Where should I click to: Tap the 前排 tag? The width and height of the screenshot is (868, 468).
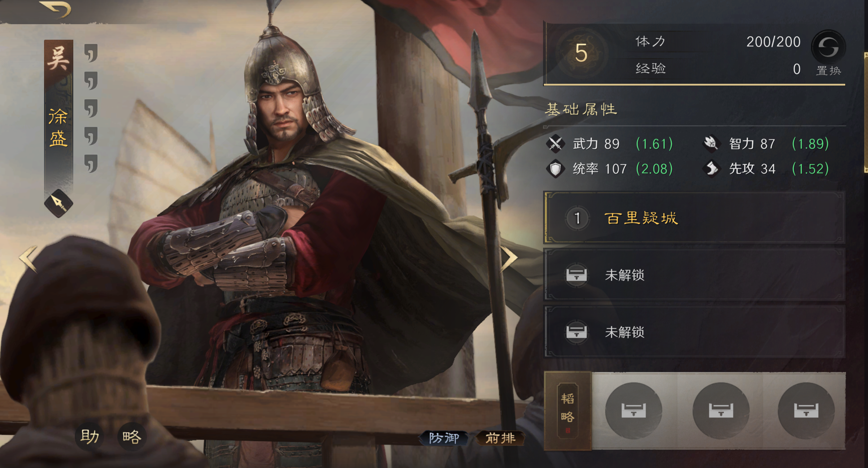click(x=500, y=438)
